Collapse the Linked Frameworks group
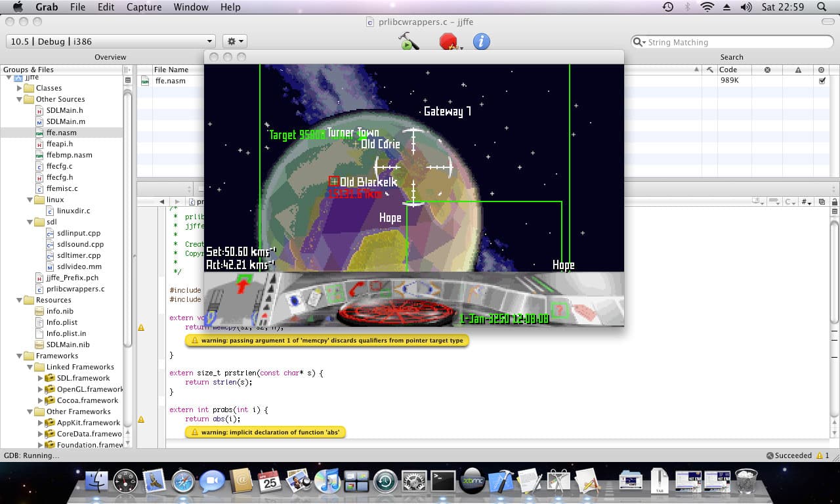This screenshot has height=504, width=840. pos(30,367)
